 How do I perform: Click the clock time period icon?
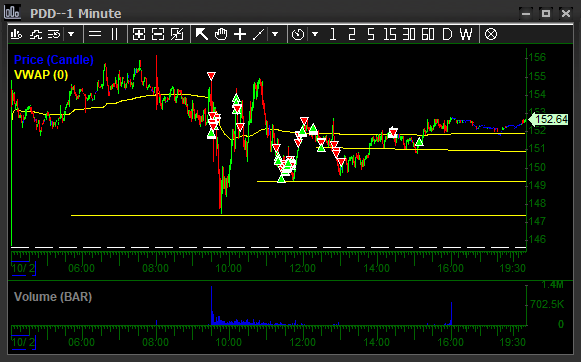point(298,34)
